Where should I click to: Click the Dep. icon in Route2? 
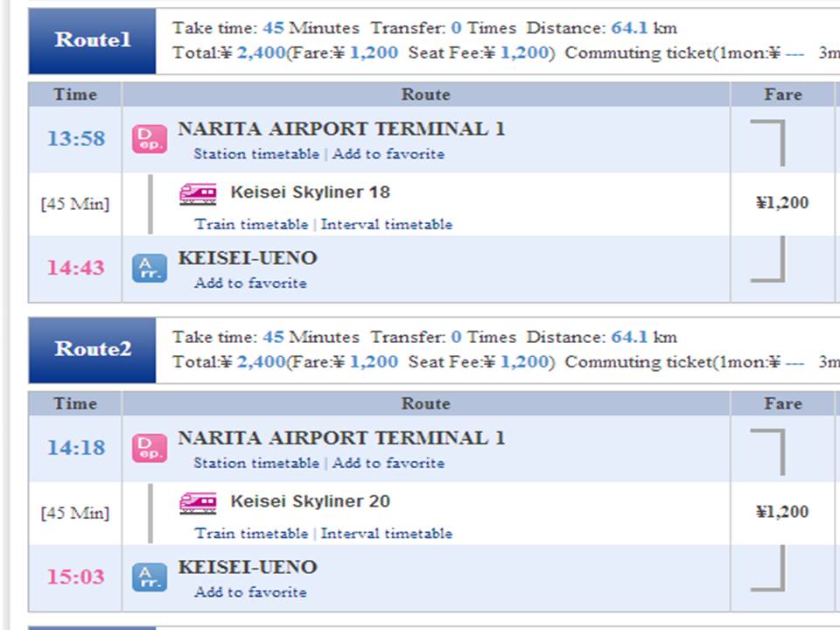tap(149, 448)
